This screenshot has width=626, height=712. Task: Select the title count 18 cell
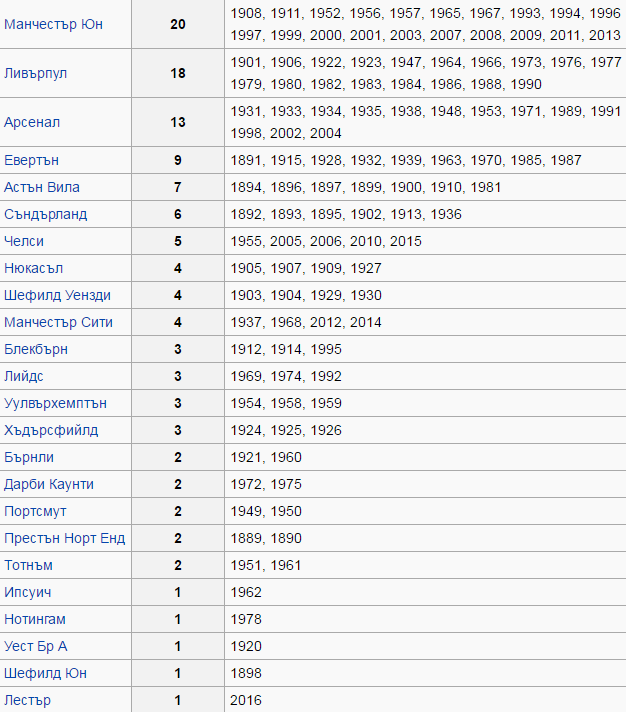[178, 73]
